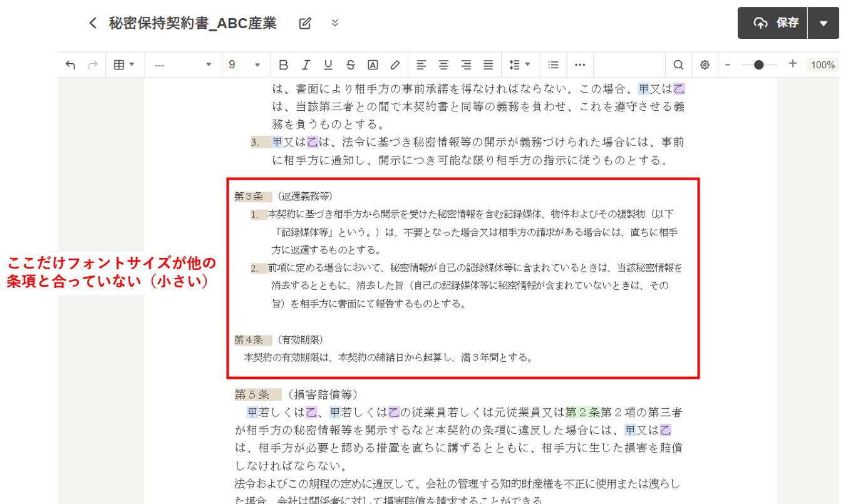
Task: Open the line spacing options
Action: (x=519, y=64)
